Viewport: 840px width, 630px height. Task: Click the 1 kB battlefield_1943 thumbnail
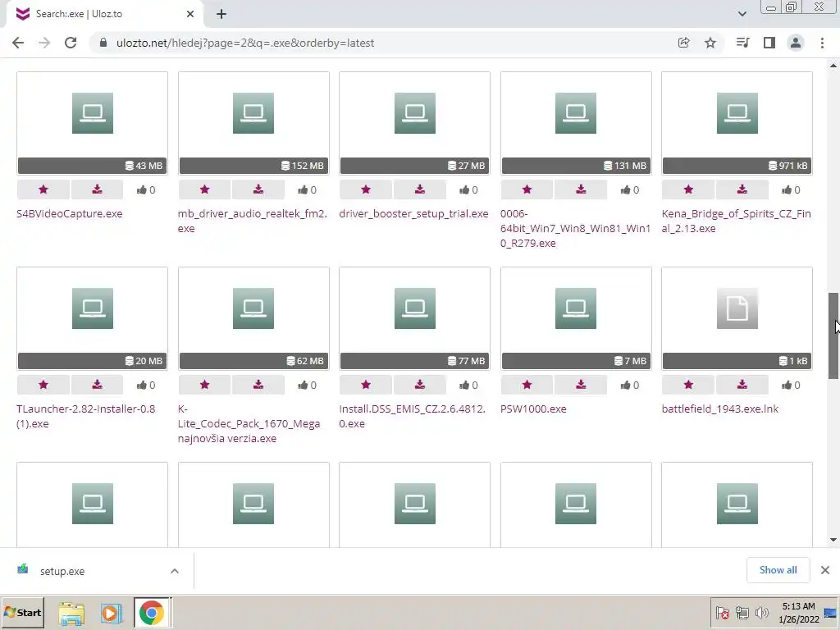737,318
